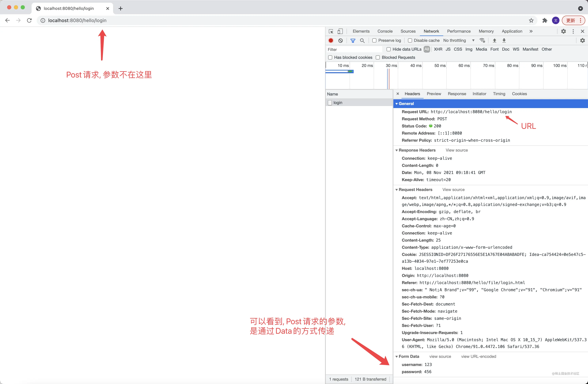Click the Import HAR upload arrow icon
This screenshot has height=384, width=588.
pyautogui.click(x=494, y=41)
